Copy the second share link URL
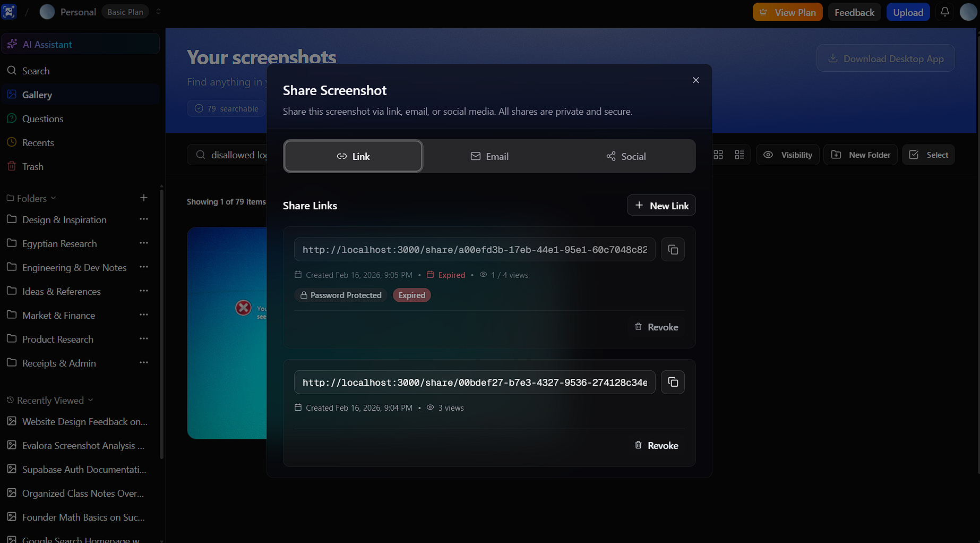Image resolution: width=980 pixels, height=543 pixels. coord(672,382)
